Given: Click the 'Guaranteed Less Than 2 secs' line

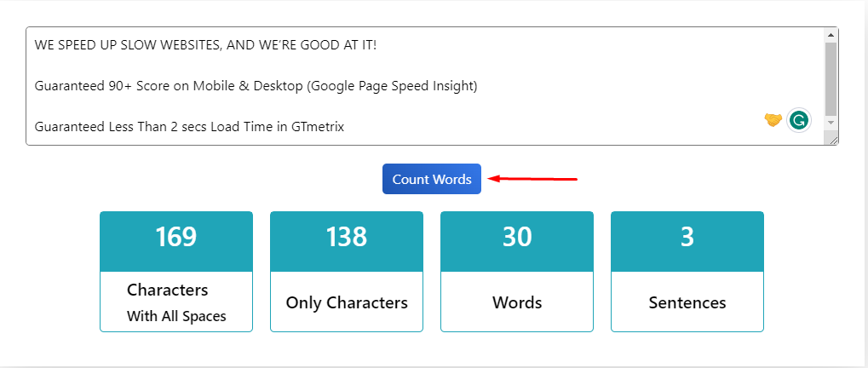Looking at the screenshot, I should click(189, 127).
